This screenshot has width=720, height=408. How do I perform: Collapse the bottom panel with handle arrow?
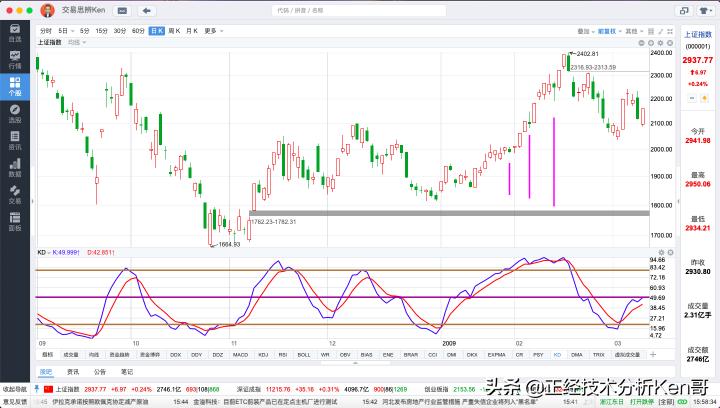click(355, 363)
